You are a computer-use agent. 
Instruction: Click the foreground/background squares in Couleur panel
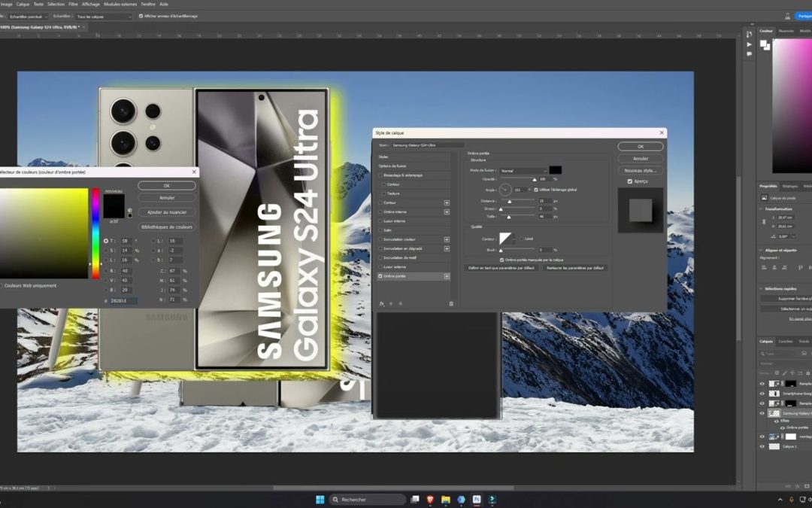765,45
